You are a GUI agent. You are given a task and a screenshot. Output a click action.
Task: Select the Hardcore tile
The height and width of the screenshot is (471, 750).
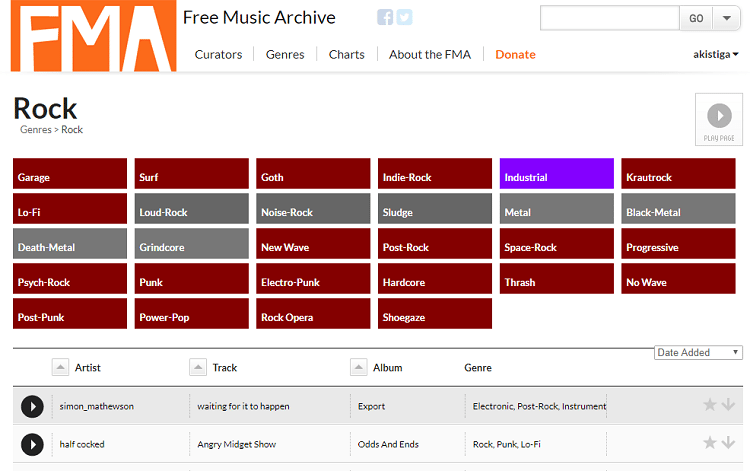(x=435, y=278)
